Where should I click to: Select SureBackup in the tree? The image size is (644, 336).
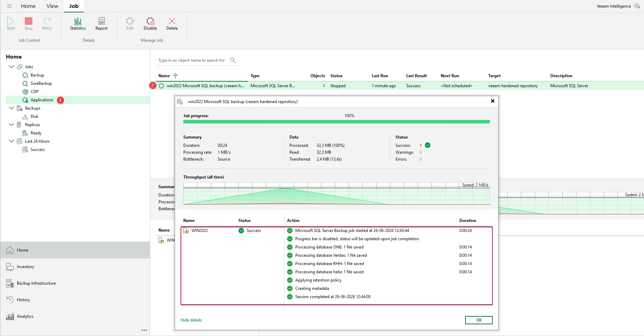[x=41, y=83]
